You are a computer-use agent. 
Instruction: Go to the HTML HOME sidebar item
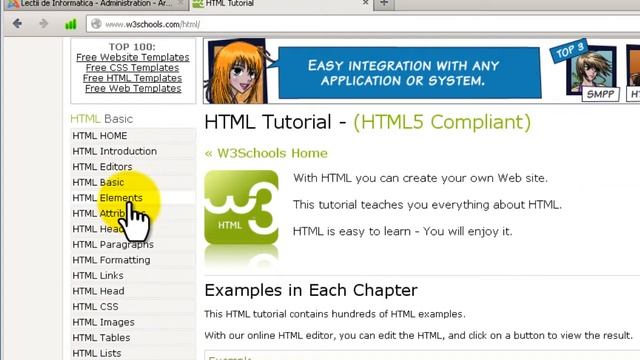coord(133,136)
